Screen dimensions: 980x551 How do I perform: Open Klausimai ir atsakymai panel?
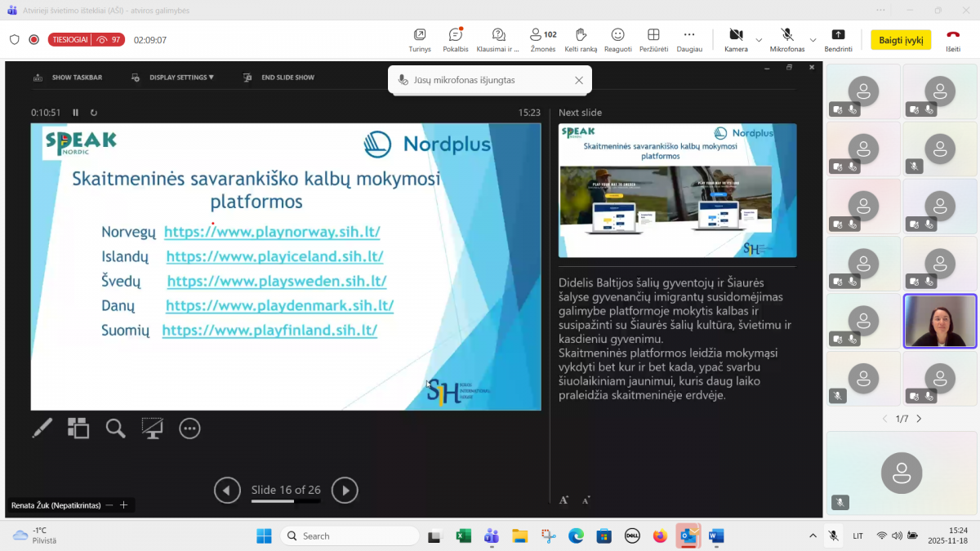point(498,38)
